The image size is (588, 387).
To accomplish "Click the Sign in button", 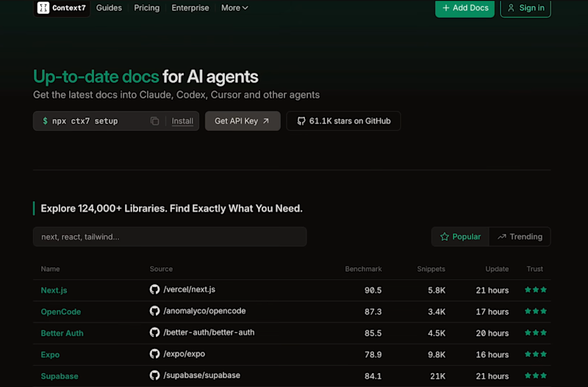I will 526,8.
